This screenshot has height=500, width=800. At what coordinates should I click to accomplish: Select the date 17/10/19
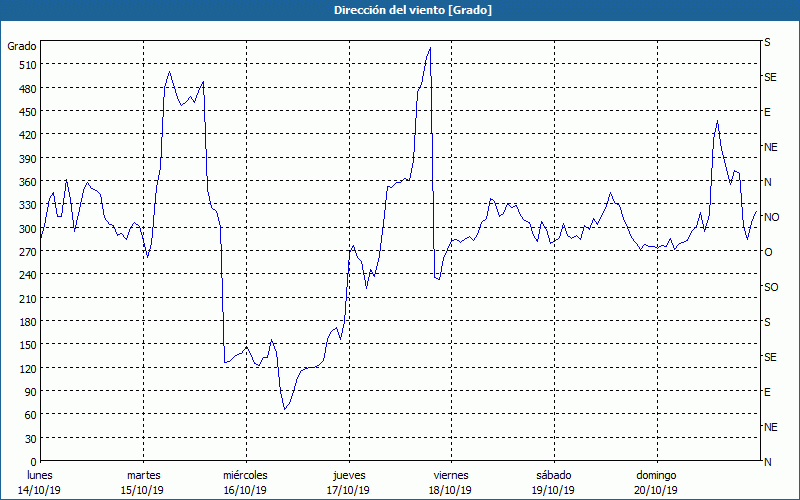pos(348,490)
